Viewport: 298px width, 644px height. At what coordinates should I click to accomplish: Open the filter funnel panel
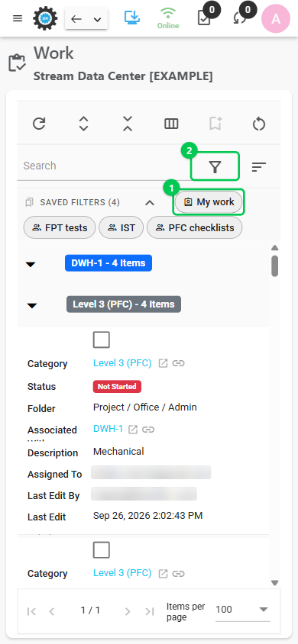[215, 166]
